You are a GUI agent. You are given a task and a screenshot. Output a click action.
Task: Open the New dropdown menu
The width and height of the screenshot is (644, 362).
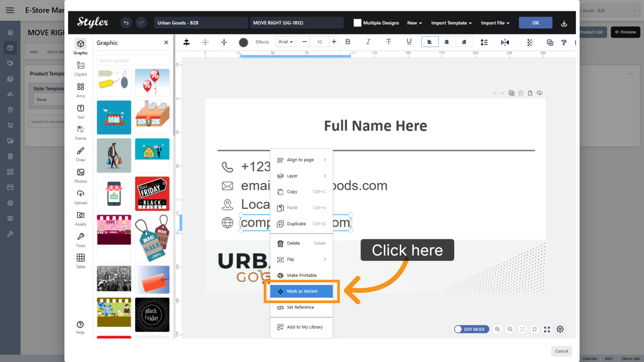(414, 23)
